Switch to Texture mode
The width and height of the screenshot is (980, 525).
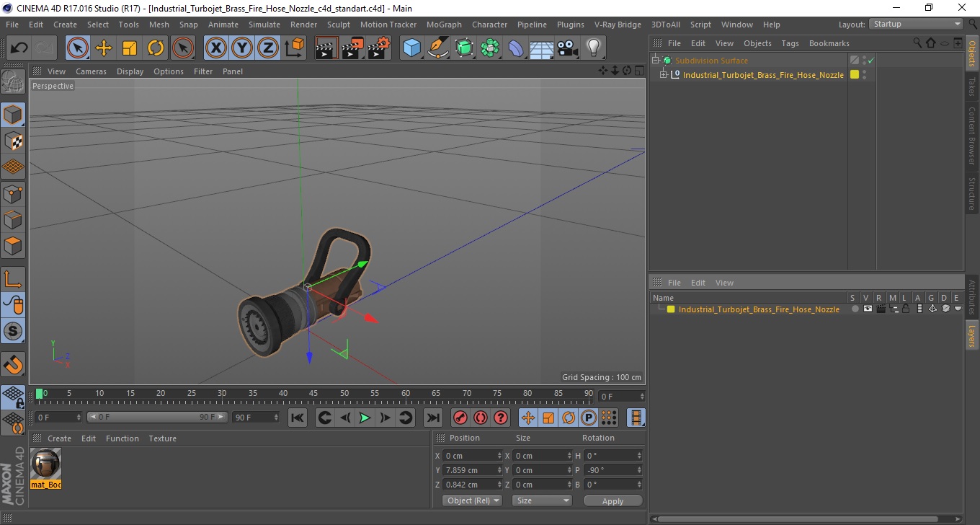[13, 141]
